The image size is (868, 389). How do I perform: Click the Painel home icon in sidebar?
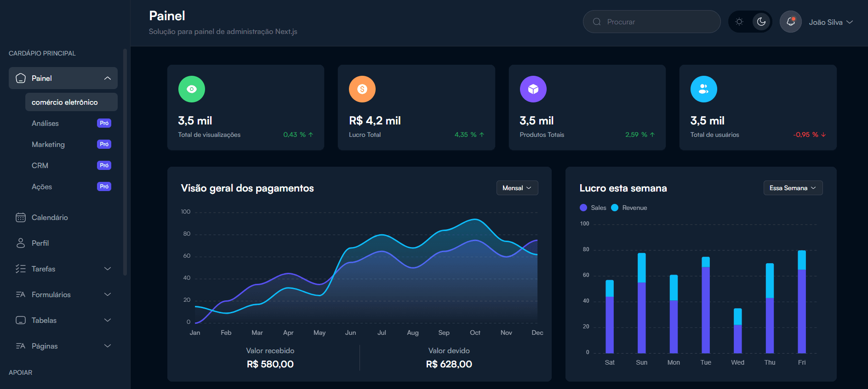21,78
